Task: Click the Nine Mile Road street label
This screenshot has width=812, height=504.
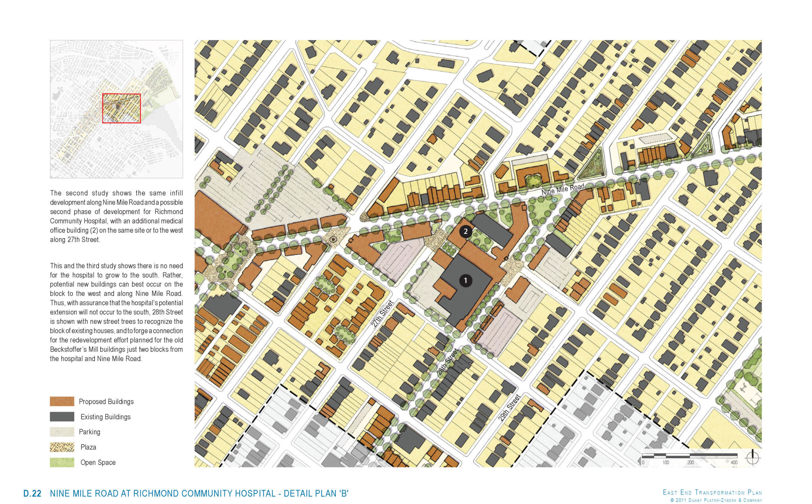Action: click(563, 189)
